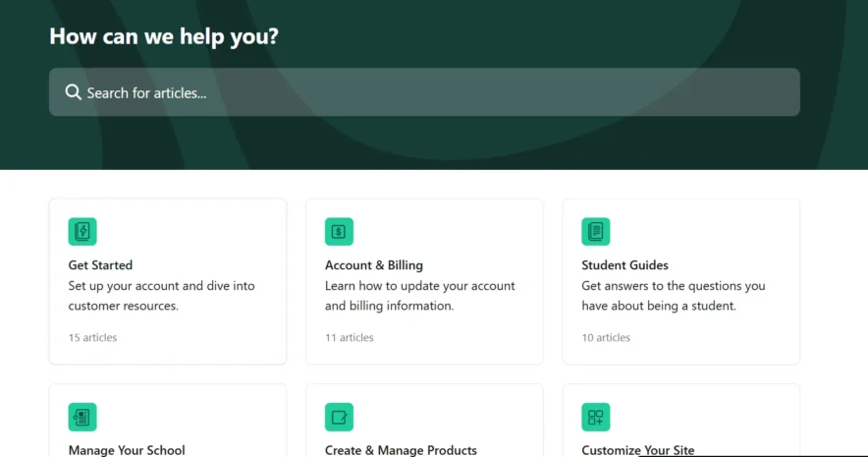868x457 pixels.
Task: Click the '10 articles' count label
Action: (606, 338)
